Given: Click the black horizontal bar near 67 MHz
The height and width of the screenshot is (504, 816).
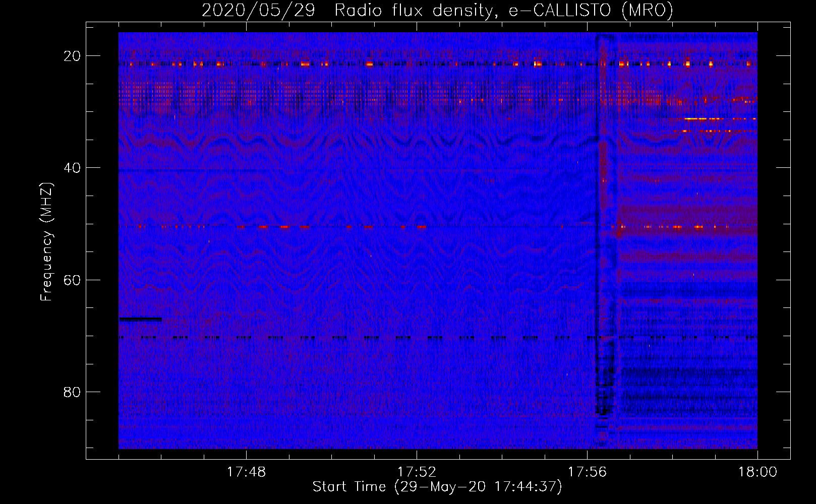Looking at the screenshot, I should (141, 319).
